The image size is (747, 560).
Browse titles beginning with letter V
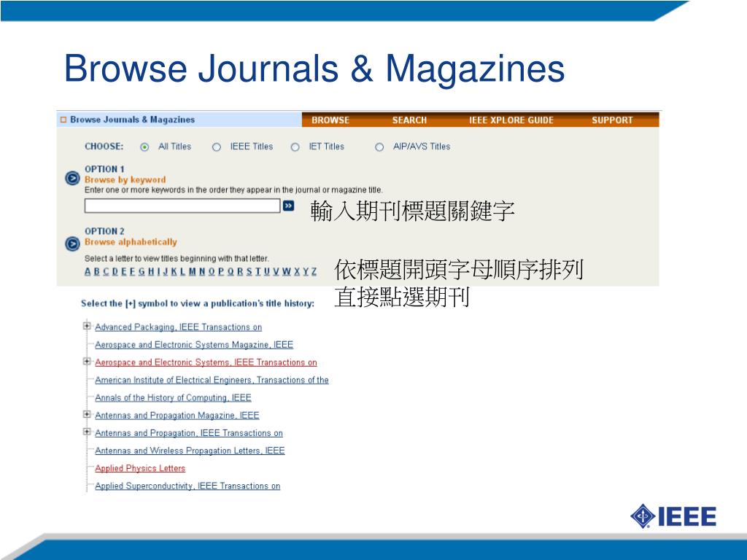[276, 271]
